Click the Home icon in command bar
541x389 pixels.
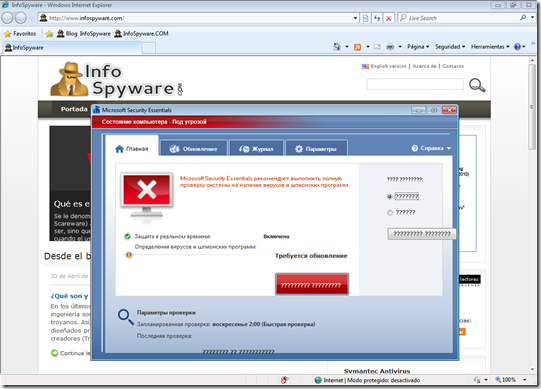tap(337, 47)
